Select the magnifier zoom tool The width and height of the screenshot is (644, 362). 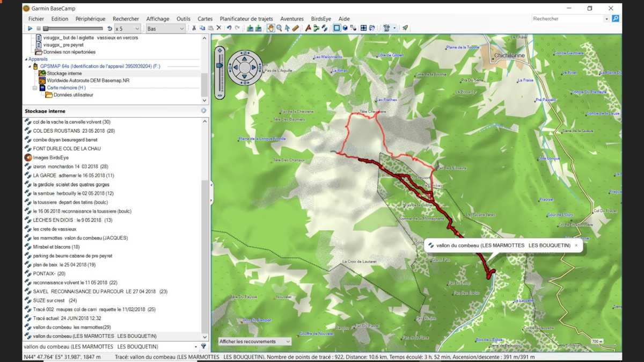[x=279, y=28]
